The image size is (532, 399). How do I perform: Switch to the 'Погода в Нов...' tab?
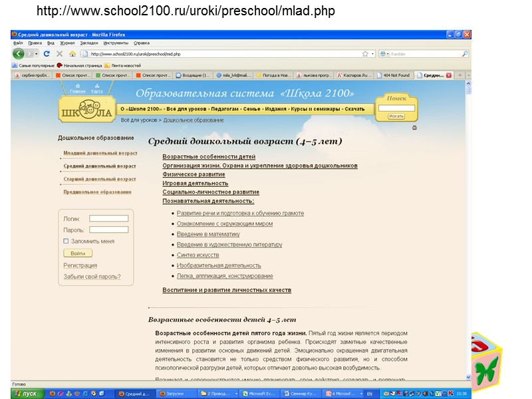click(273, 75)
